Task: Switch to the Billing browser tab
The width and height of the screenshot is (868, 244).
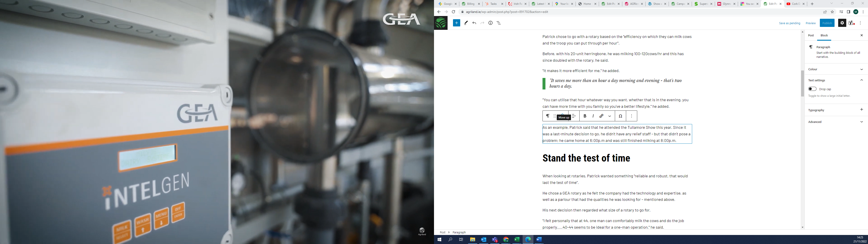Action: pos(470,4)
